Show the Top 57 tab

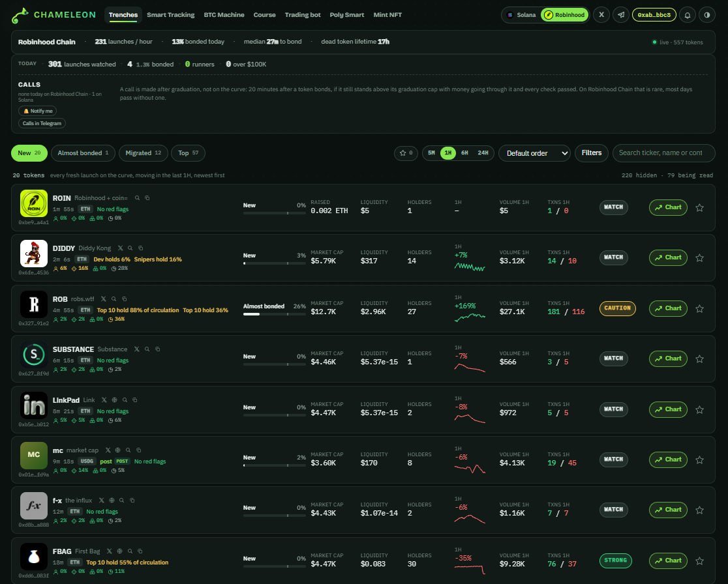[x=188, y=153]
